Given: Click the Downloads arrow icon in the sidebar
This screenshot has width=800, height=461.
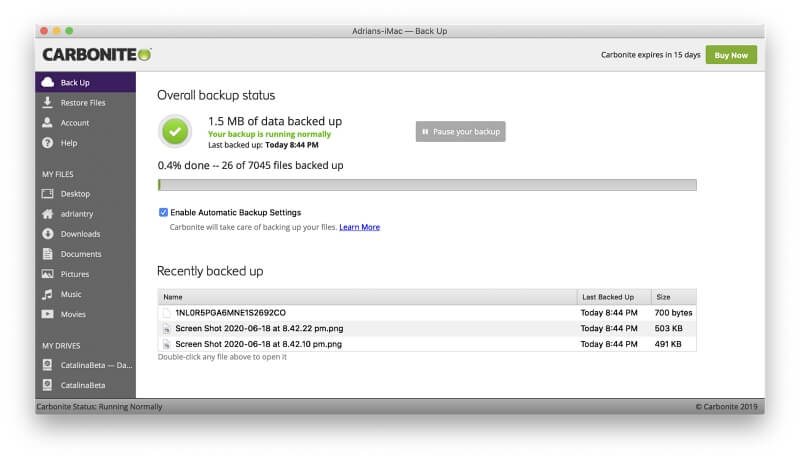Looking at the screenshot, I should (47, 234).
